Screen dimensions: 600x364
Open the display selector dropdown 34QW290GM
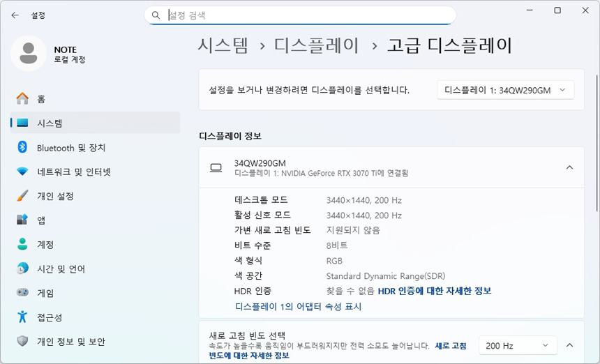click(505, 90)
